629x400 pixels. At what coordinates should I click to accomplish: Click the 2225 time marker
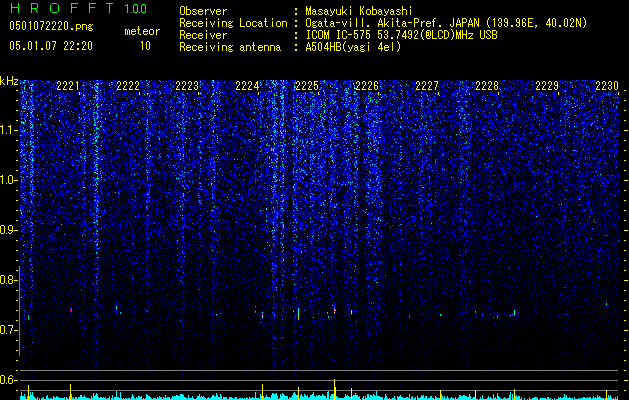[307, 86]
